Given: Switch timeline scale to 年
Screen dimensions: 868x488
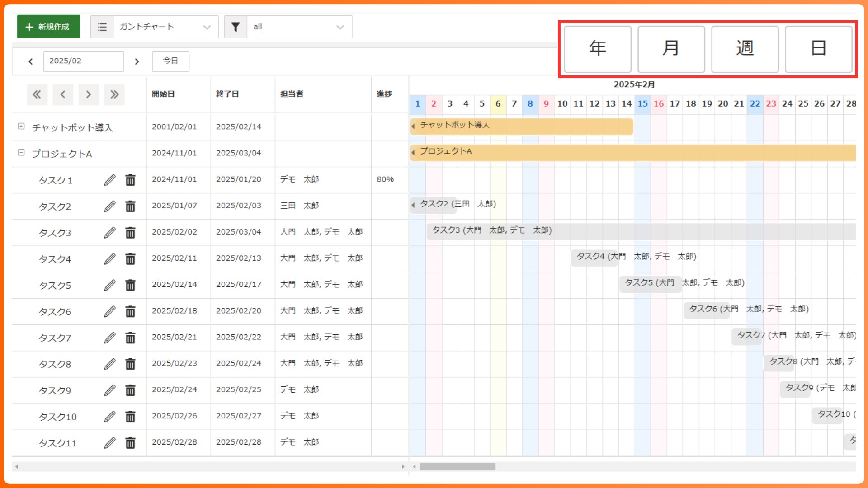Looking at the screenshot, I should pos(597,48).
